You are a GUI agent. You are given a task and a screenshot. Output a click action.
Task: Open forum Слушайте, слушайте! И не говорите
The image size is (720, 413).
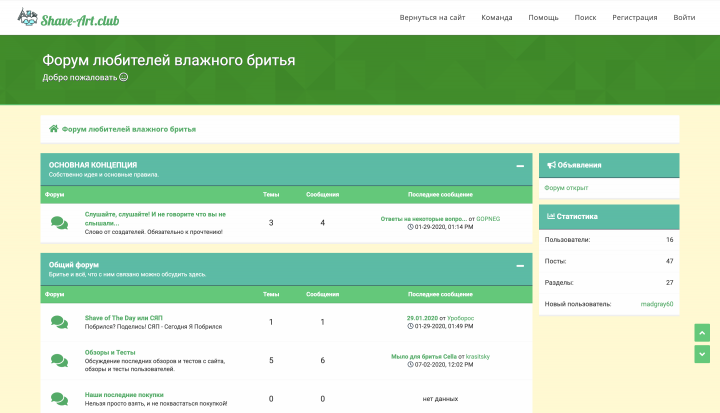[x=155, y=218]
